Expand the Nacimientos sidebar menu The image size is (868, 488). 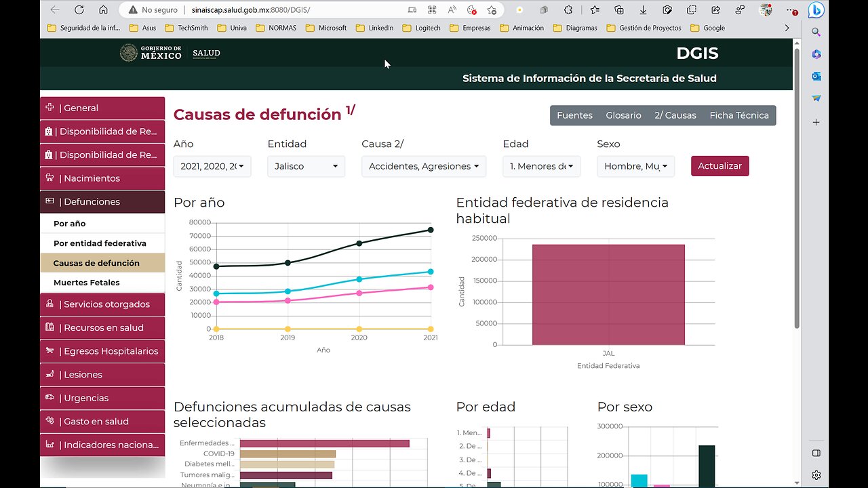point(102,178)
